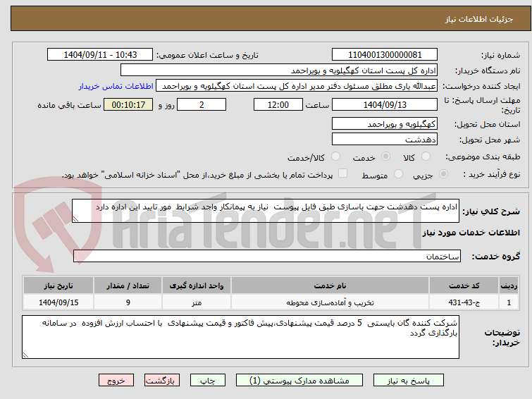The height and width of the screenshot is (399, 532).
Task: Click the unit cell متر
Action: click(x=197, y=302)
